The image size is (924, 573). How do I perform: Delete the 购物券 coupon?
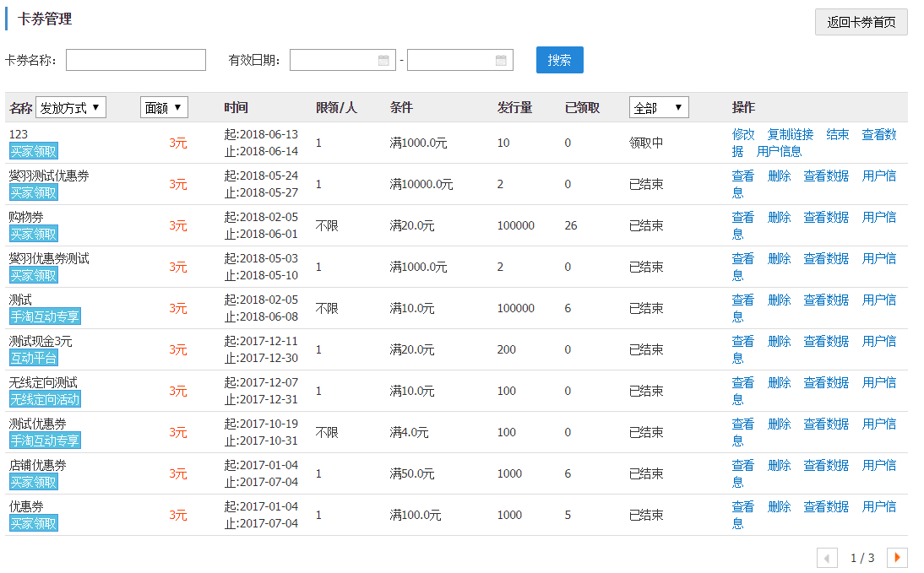779,217
